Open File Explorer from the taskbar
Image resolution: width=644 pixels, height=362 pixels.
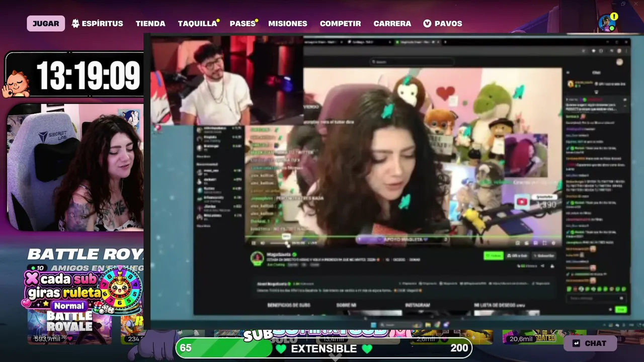(x=429, y=325)
